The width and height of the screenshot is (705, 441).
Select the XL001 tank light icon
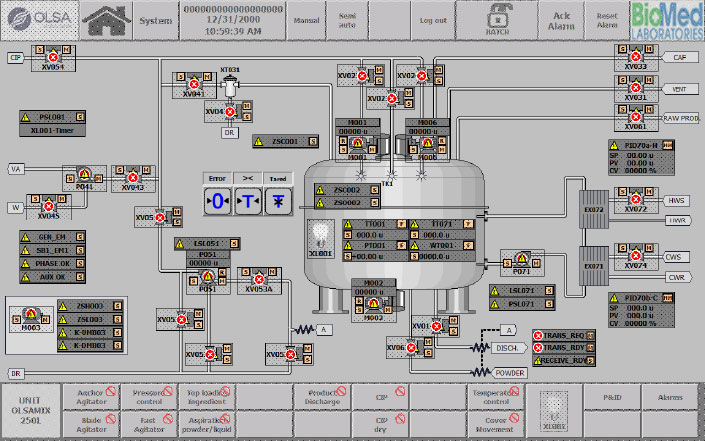click(x=320, y=238)
